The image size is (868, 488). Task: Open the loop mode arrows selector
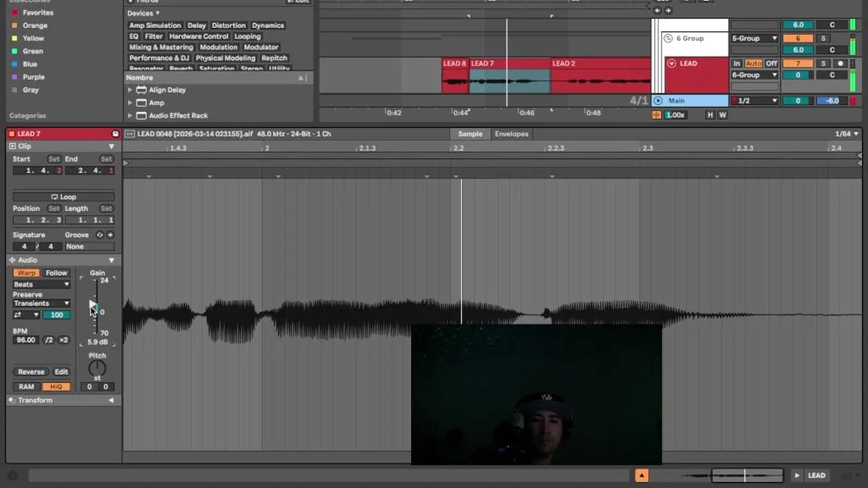click(x=26, y=314)
